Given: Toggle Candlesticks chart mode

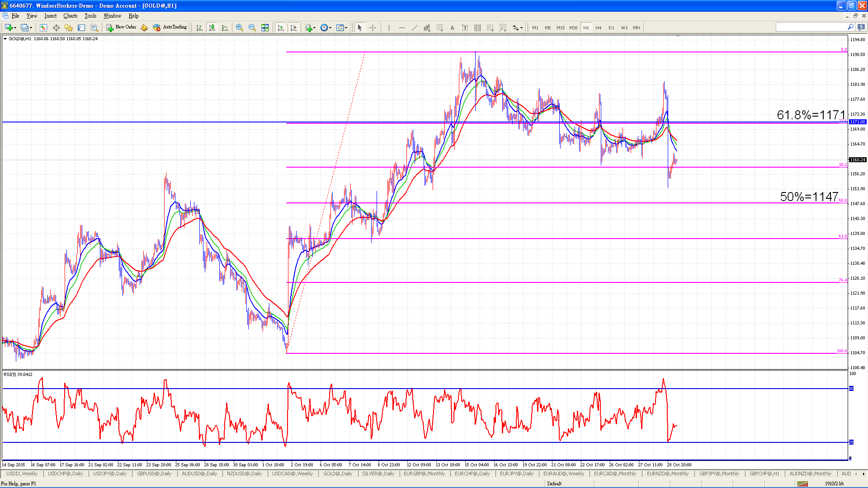Looking at the screenshot, I should pos(212,28).
